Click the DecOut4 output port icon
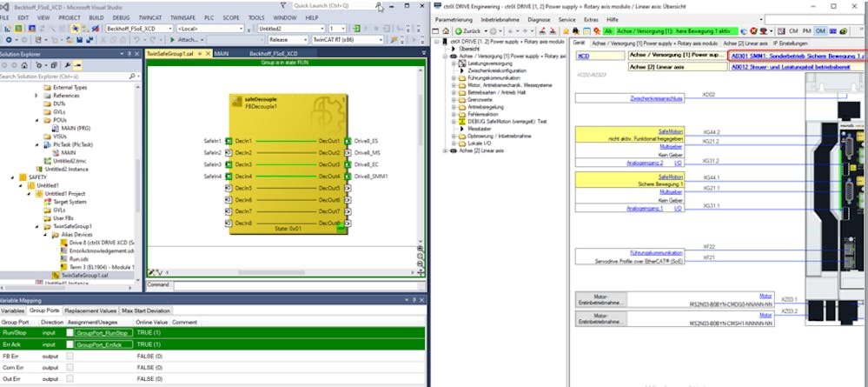The width and height of the screenshot is (868, 387). pyautogui.click(x=348, y=177)
